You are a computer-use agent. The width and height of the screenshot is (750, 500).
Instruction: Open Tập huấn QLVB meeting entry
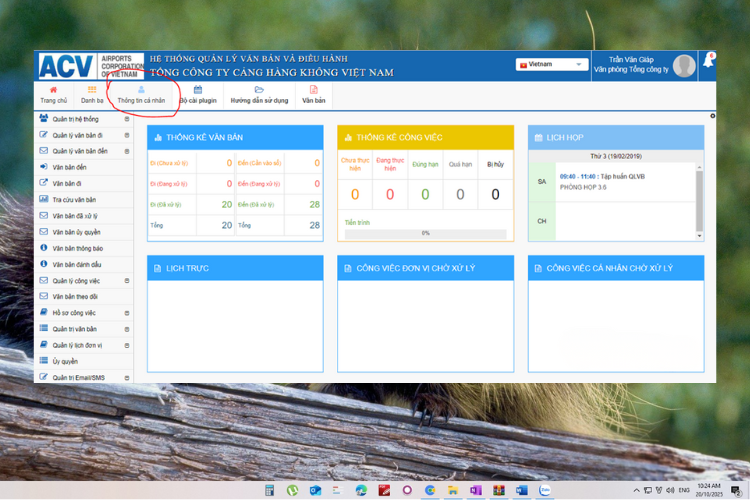tap(603, 177)
